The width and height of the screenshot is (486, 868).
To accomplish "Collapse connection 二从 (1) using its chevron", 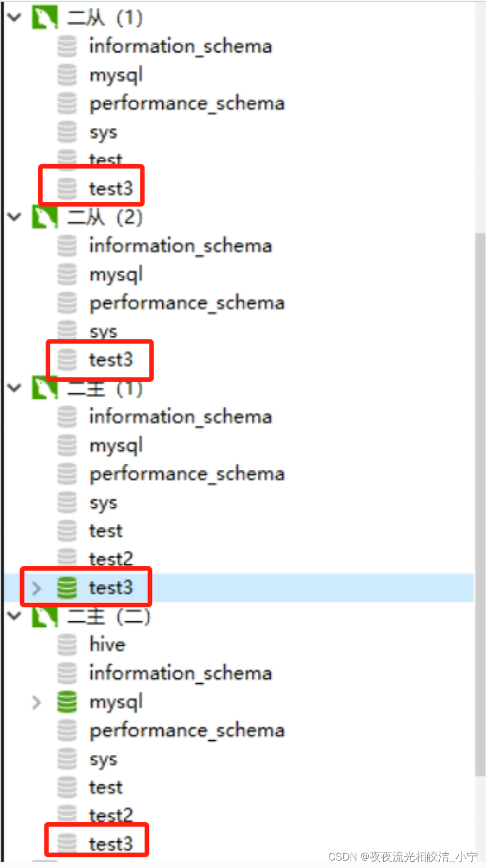I will click(x=13, y=17).
